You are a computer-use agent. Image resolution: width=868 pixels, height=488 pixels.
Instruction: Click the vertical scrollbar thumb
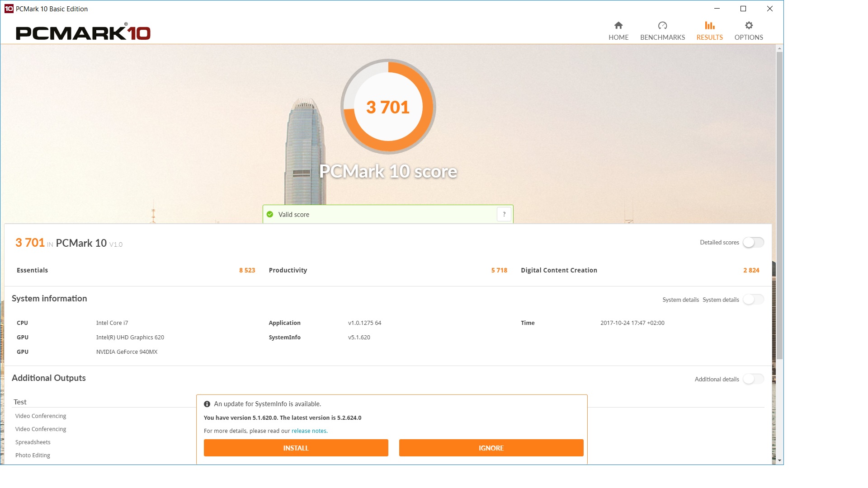point(779,206)
